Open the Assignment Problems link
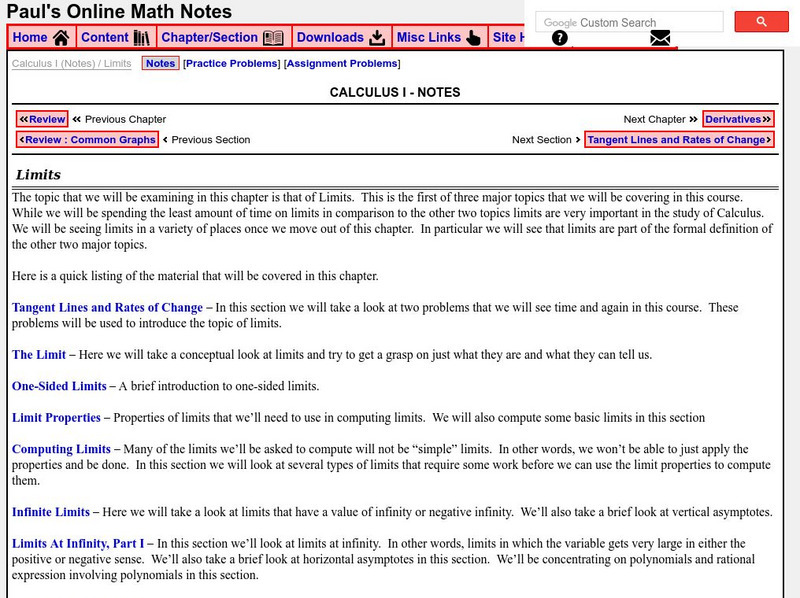This screenshot has height=598, width=800. [342, 63]
